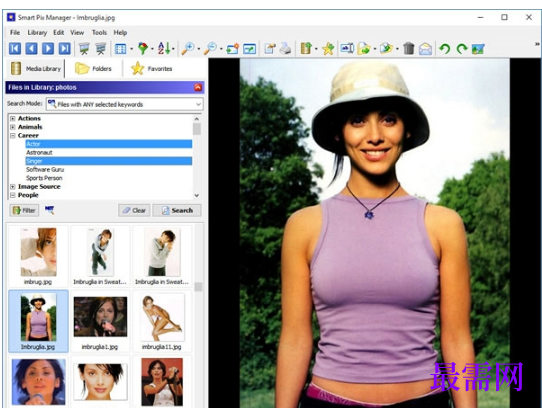The image size is (542, 408).
Task: Click the keyword list down arrow
Action: coord(197,195)
